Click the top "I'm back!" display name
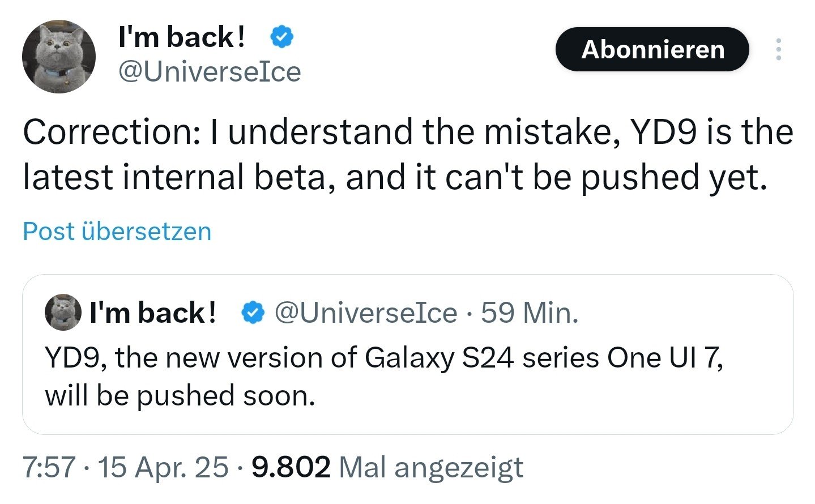The height and width of the screenshot is (504, 815). (x=182, y=37)
